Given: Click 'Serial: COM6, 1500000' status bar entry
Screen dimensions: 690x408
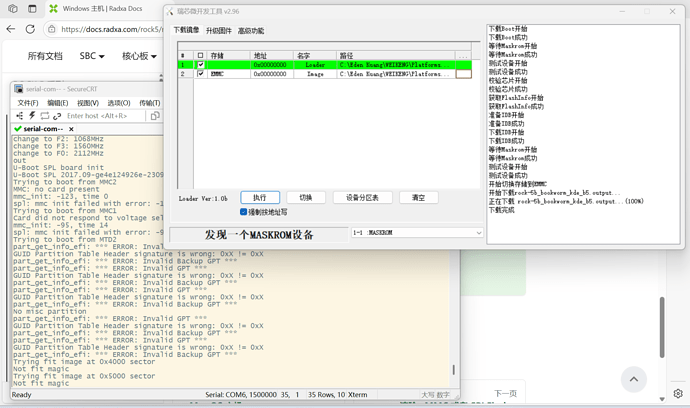Looking at the screenshot, I should [x=241, y=395].
